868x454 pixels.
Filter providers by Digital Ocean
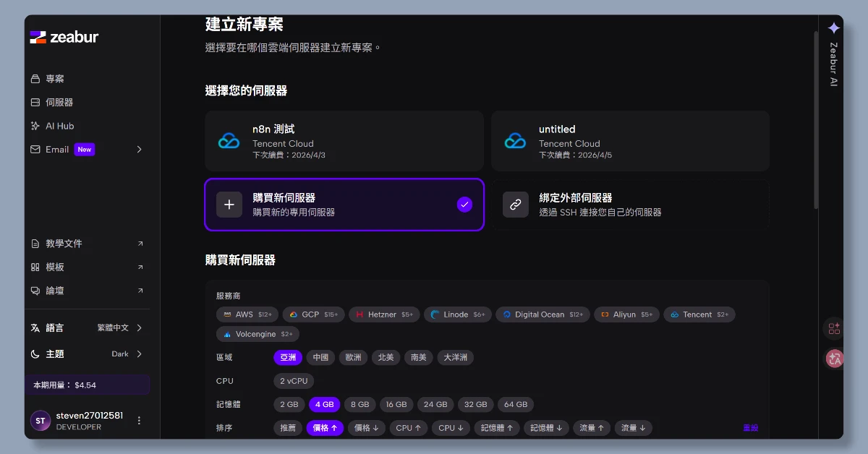pyautogui.click(x=542, y=314)
